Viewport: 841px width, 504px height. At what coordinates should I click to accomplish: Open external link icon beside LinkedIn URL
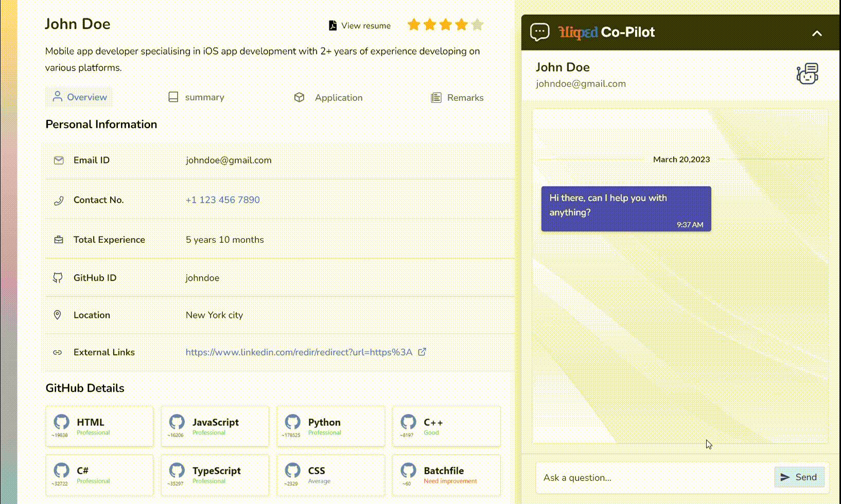tap(422, 352)
